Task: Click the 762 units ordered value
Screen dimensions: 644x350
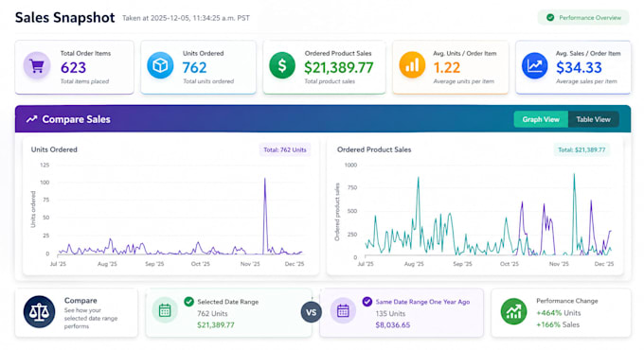Action: point(194,68)
